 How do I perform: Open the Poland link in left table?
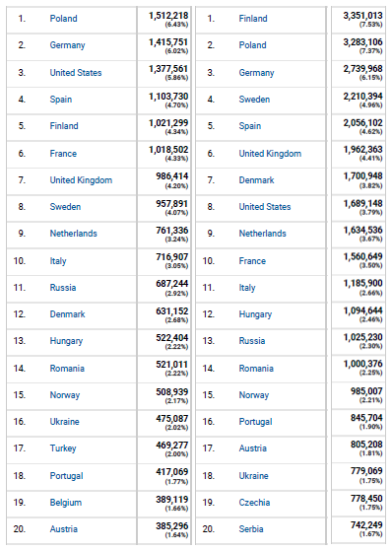tap(63, 19)
